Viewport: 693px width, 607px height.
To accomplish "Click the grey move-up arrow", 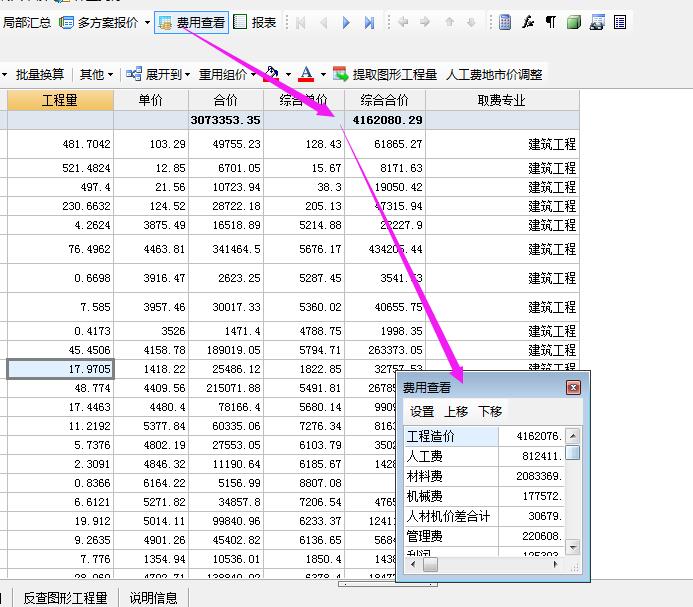I will click(x=449, y=22).
